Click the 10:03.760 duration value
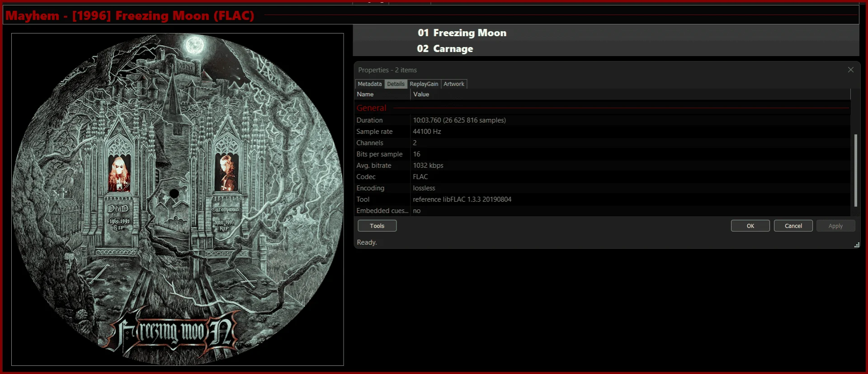 pos(459,120)
